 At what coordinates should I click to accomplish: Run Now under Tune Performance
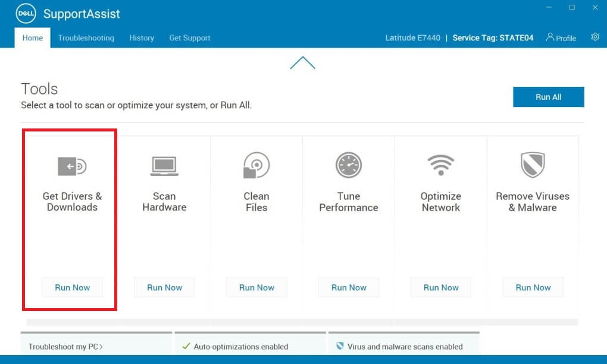349,287
